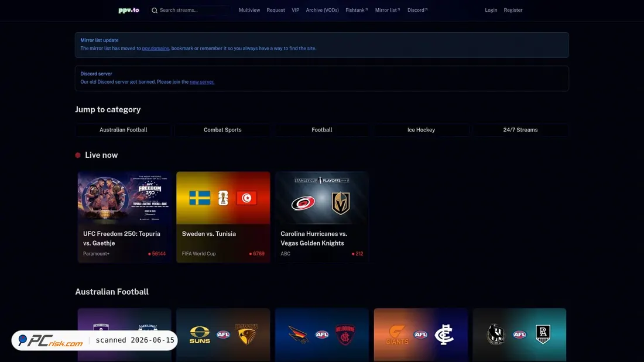The height and width of the screenshot is (362, 644).
Task: Click the Adelaide Crows logo
Action: [298, 335]
